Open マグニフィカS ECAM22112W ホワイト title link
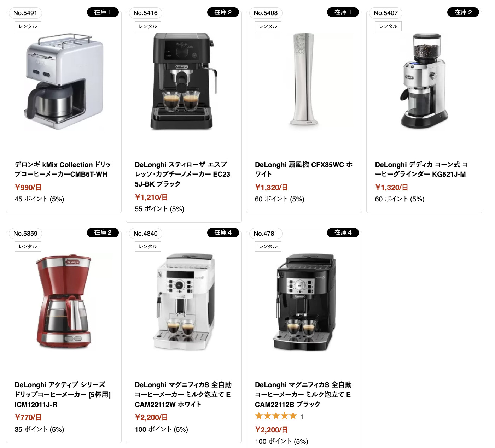The width and height of the screenshot is (495, 448). (183, 395)
